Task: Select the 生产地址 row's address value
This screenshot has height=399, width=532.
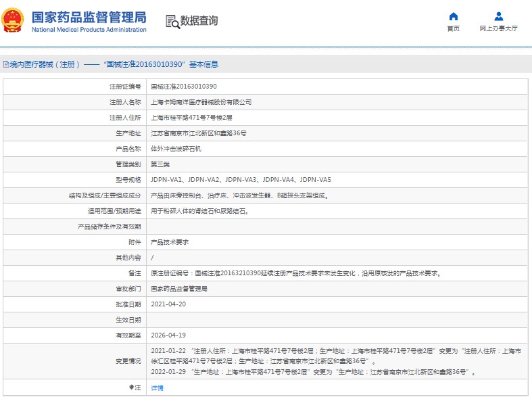Action: tap(199, 133)
